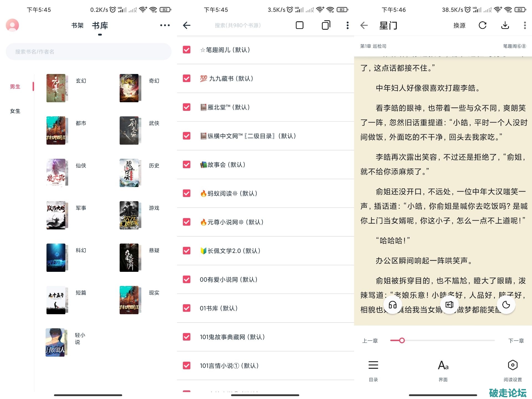Tap the profile avatar icon

tap(12, 25)
